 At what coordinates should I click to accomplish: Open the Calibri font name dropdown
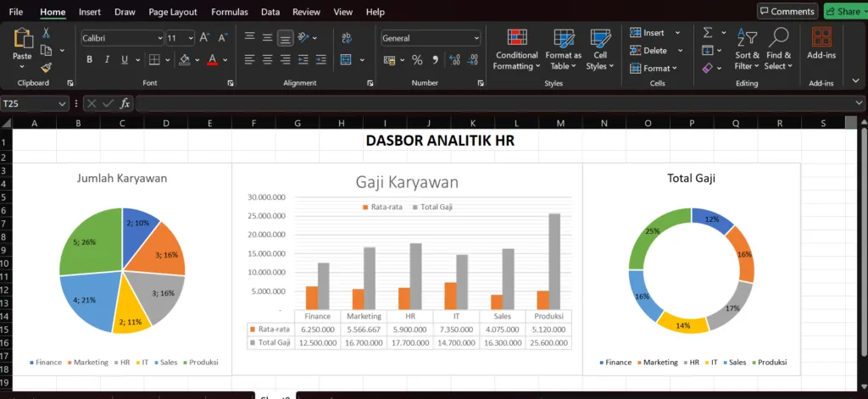coord(160,38)
